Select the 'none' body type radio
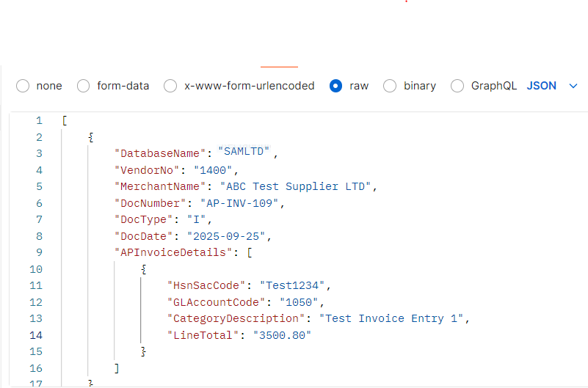The height and width of the screenshot is (388, 588). (23, 86)
